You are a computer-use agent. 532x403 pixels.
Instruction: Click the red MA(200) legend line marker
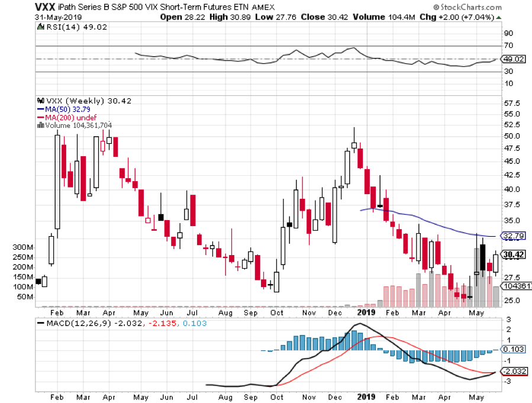click(40, 117)
